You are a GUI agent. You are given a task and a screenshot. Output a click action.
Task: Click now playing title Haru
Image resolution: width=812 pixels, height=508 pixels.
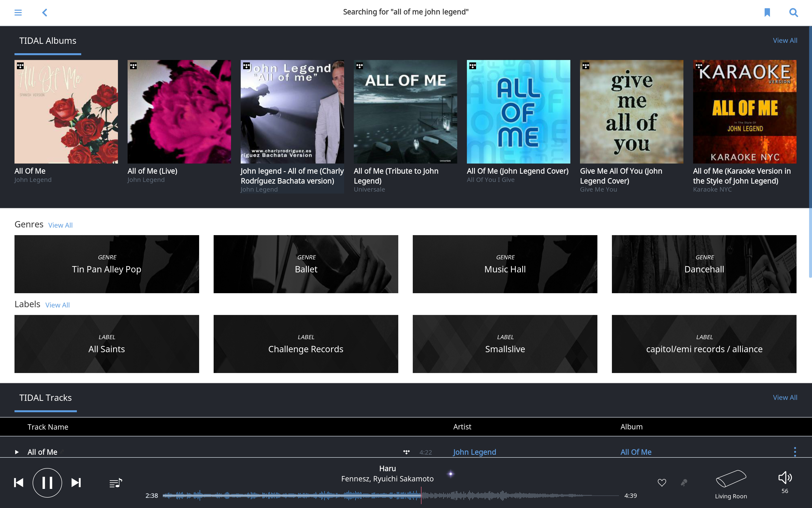point(387,468)
